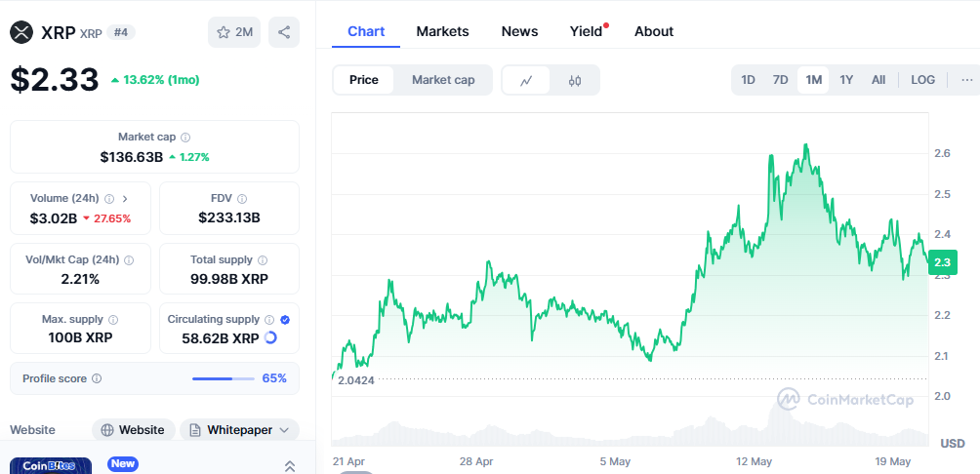Open the News tab
This screenshot has height=474, width=980.
519,31
